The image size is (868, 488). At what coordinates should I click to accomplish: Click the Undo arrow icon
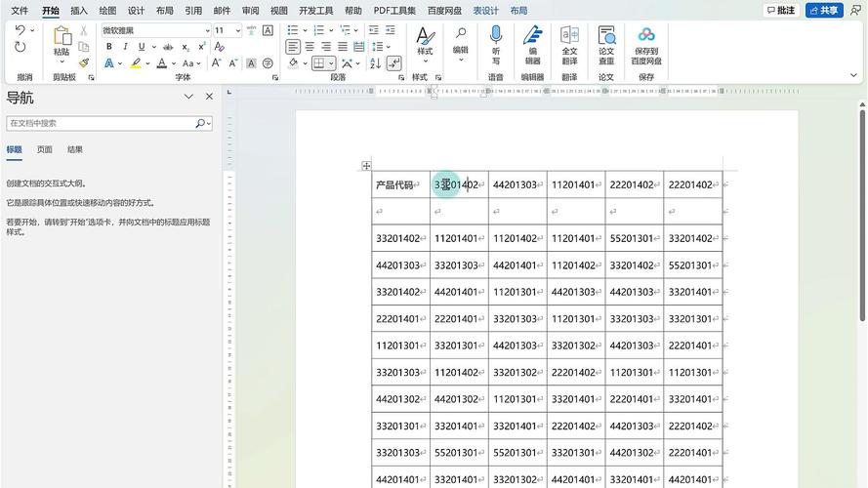coord(20,30)
